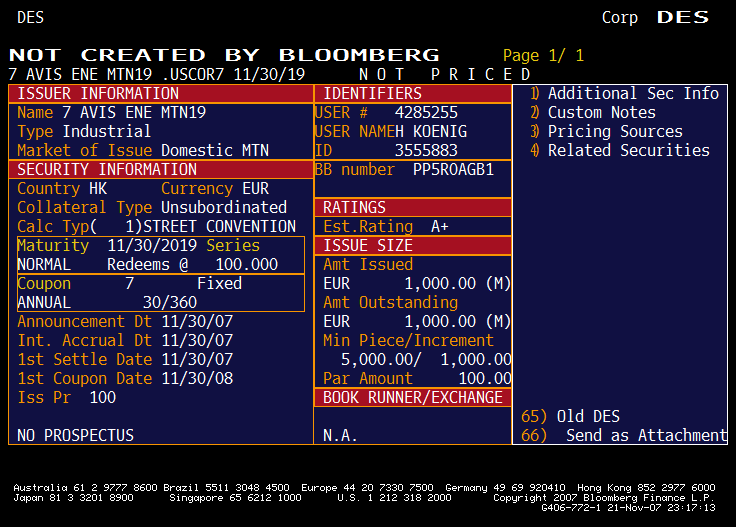Screen dimensions: 736x527
Task: Click the bold DES title at top right
Action: 683,17
